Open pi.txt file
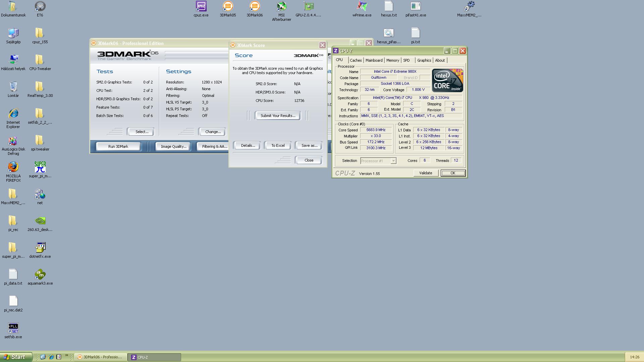The height and width of the screenshot is (362, 644). [416, 36]
